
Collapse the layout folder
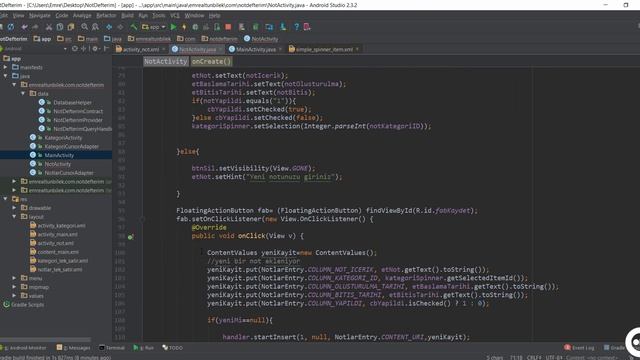[14, 216]
